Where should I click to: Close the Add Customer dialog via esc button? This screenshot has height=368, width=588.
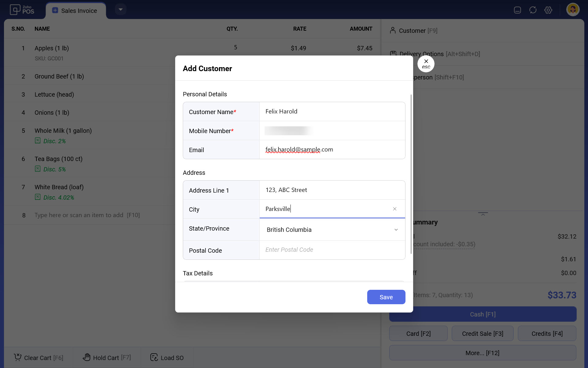point(426,64)
